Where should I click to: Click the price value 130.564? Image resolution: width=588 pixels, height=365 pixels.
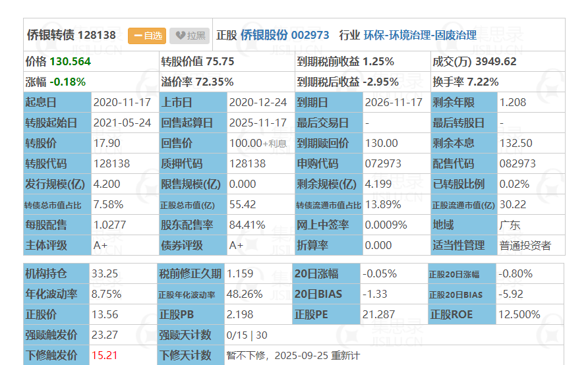pyautogui.click(x=70, y=61)
